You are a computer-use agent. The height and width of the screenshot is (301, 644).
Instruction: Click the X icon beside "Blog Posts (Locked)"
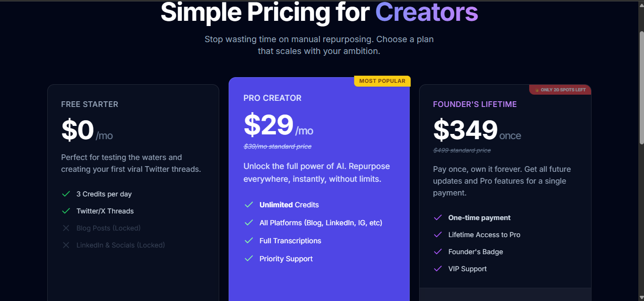click(x=66, y=228)
